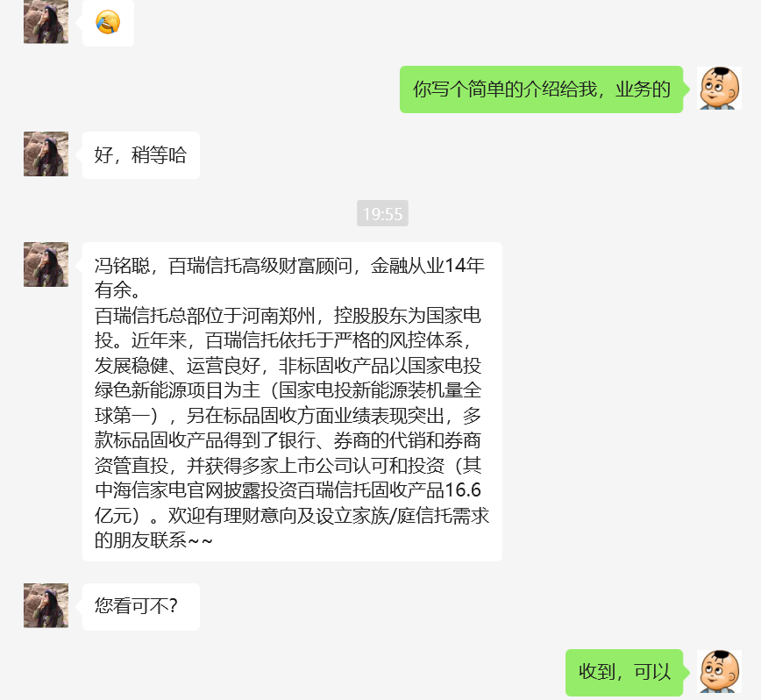Click the laughing-crying emoji message
Image resolution: width=761 pixels, height=700 pixels.
(108, 23)
